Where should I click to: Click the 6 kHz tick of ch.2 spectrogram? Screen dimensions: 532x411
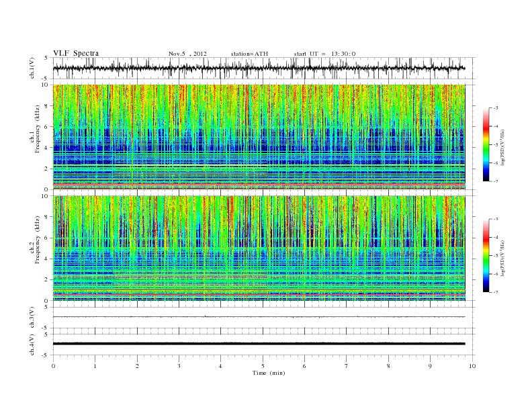pos(46,238)
